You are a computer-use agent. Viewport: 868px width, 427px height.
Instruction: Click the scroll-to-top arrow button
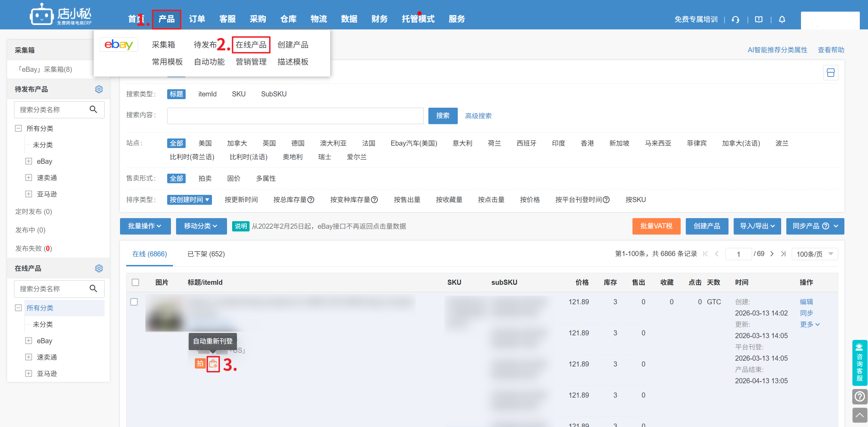tap(859, 415)
